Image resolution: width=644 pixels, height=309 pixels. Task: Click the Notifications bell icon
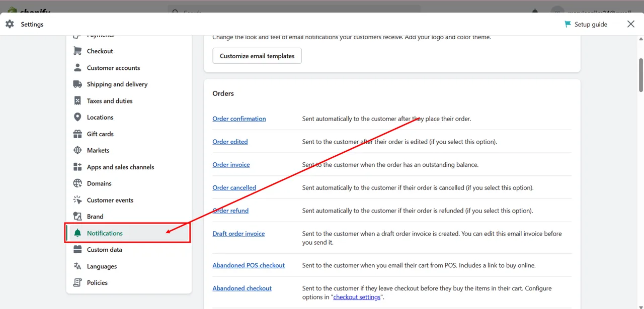(x=77, y=233)
